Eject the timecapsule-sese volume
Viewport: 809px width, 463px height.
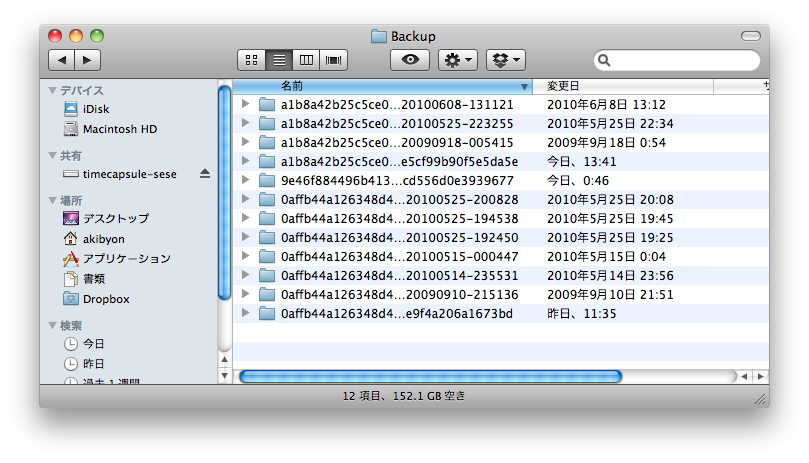pos(205,174)
